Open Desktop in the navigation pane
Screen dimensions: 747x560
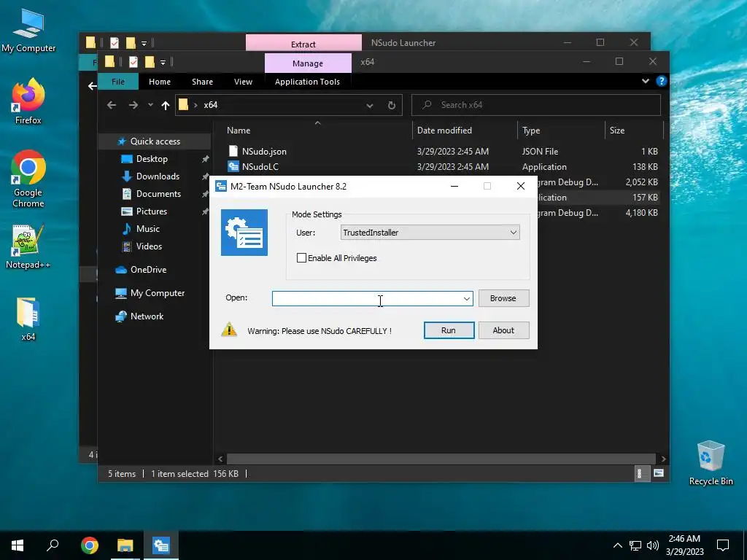click(x=152, y=158)
